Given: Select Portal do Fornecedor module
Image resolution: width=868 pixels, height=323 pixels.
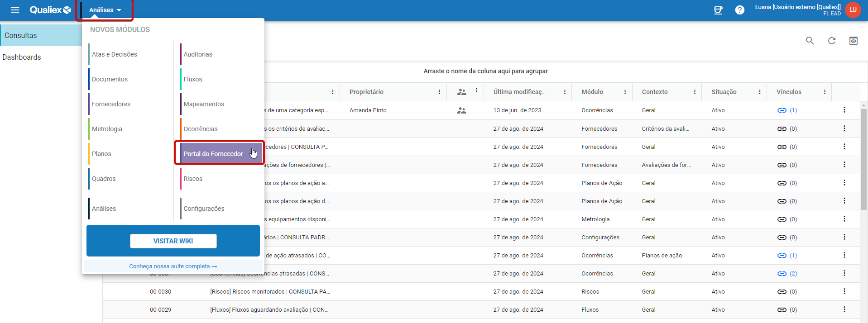Looking at the screenshot, I should pyautogui.click(x=221, y=154).
